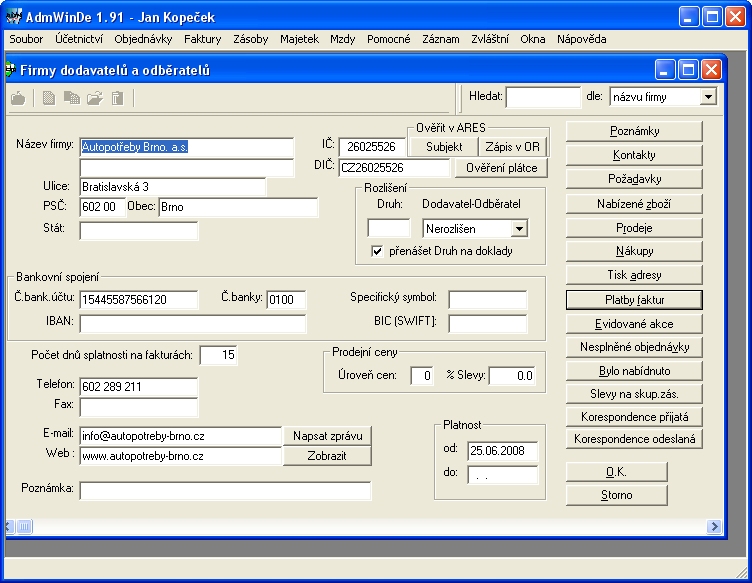The height and width of the screenshot is (583, 752).
Task: Click the new record page icon
Action: pyautogui.click(x=48, y=98)
